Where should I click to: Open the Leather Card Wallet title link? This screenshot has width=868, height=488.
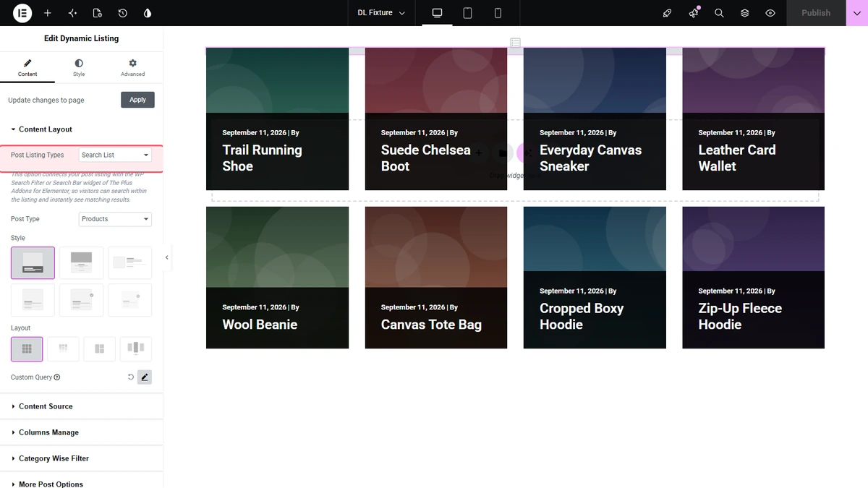pyautogui.click(x=736, y=158)
